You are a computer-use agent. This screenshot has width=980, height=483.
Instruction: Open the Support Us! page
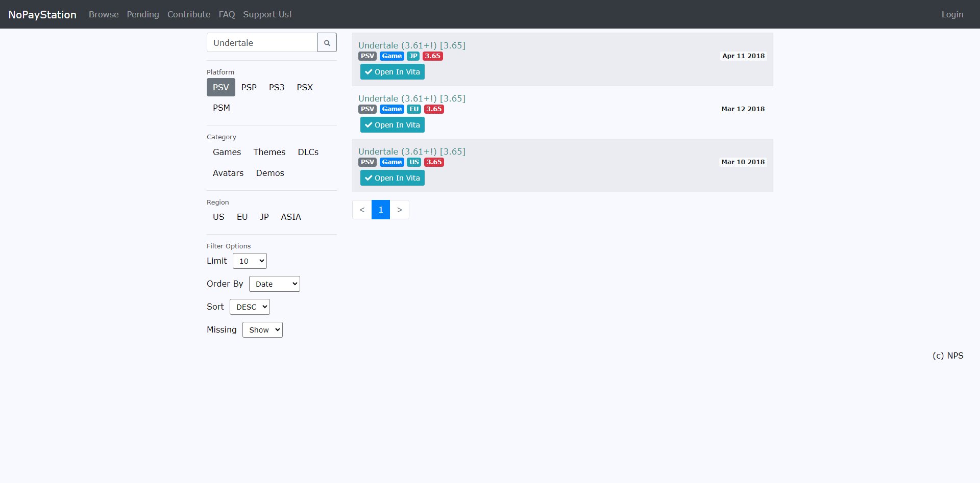[267, 14]
